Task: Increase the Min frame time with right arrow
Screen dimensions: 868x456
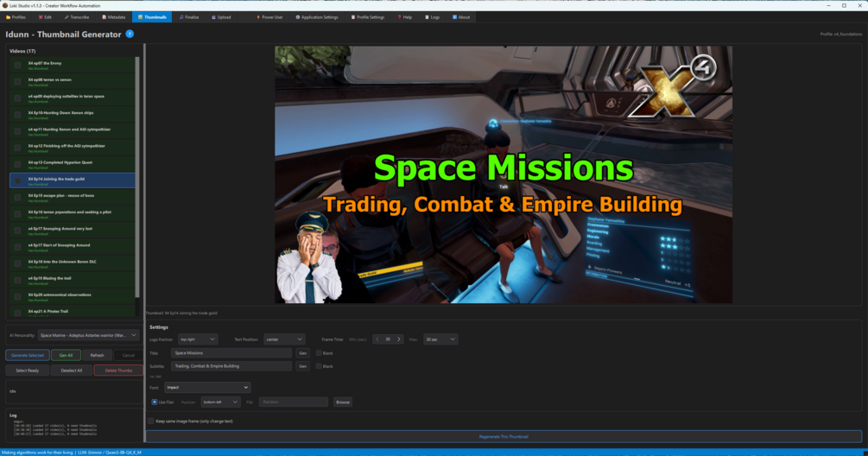Action: 398,339
